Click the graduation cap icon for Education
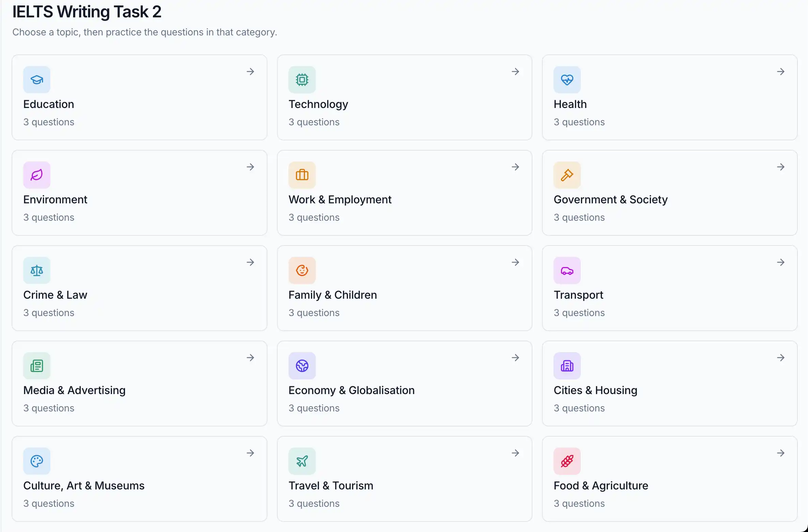 [37, 80]
